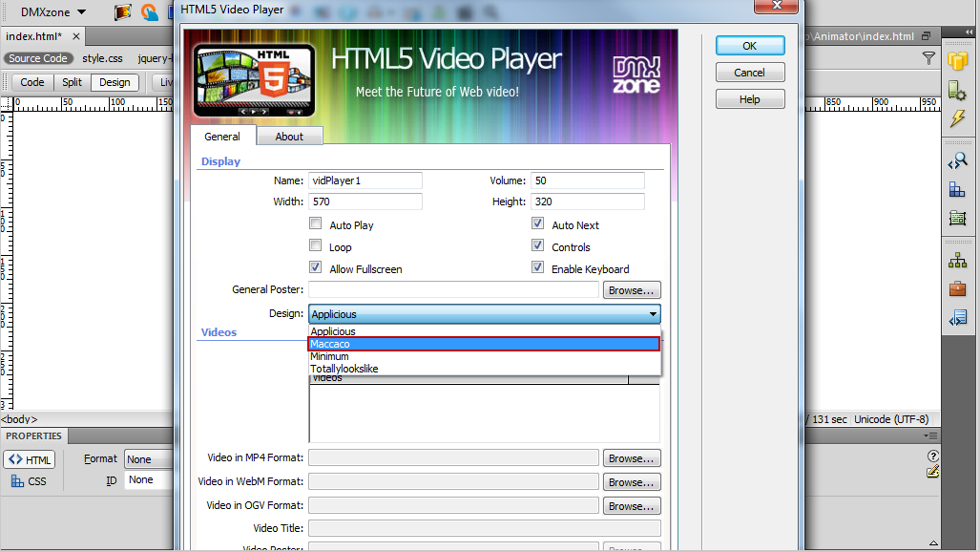Open the briefcase Assets panel icon
This screenshot has width=980, height=552.
957,288
